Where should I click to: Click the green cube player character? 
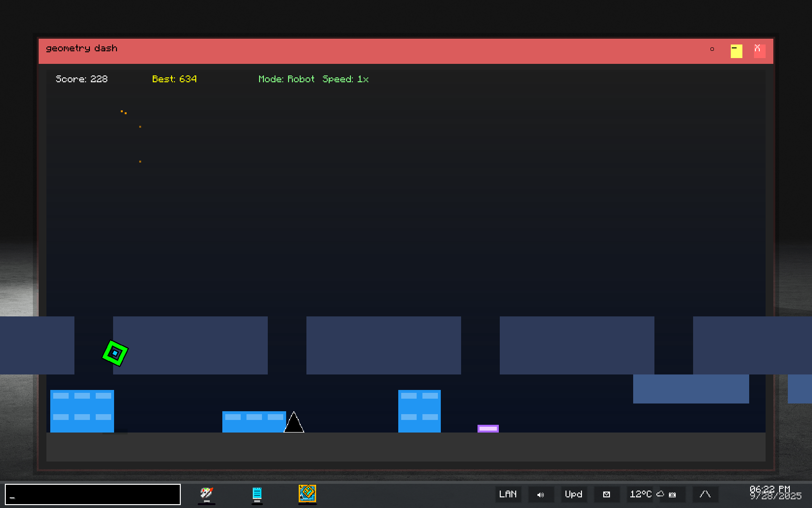pyautogui.click(x=115, y=354)
